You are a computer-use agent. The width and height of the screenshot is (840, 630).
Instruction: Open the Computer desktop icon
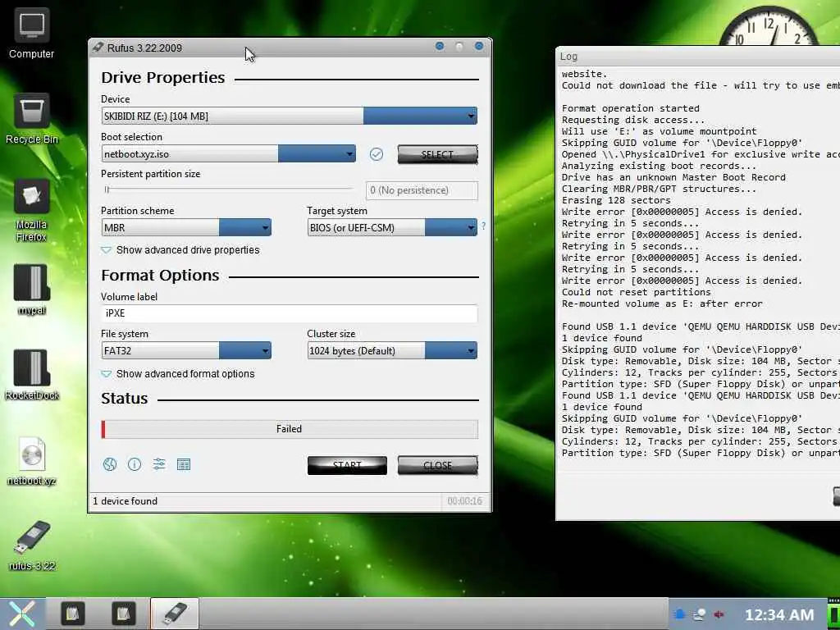click(31, 33)
